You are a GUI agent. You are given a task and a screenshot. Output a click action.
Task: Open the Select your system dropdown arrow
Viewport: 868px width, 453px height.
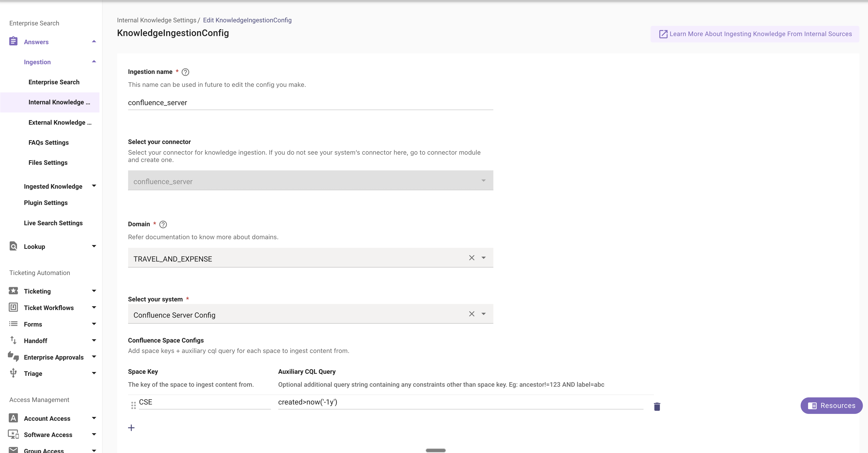pyautogui.click(x=483, y=314)
